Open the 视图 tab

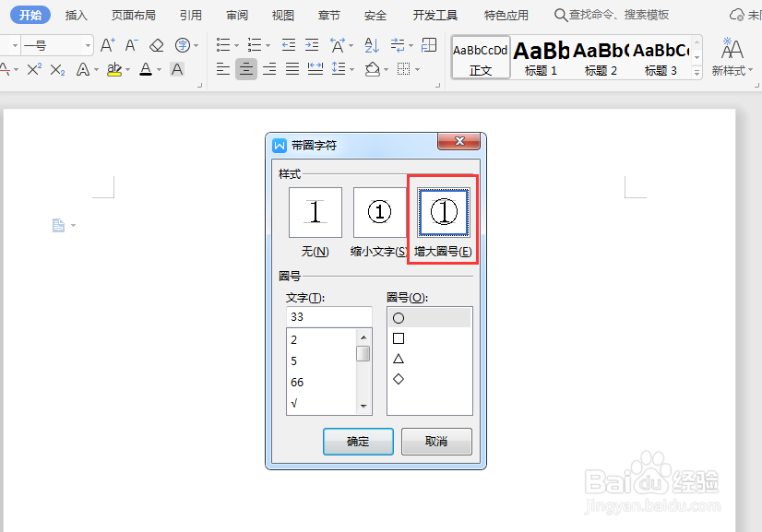tap(283, 15)
